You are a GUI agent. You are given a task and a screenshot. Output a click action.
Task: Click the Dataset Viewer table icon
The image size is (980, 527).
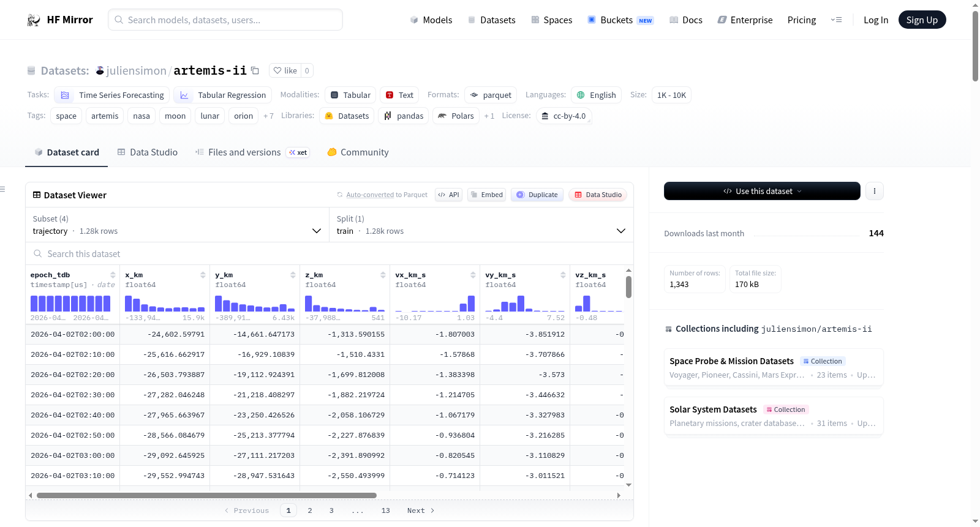point(37,195)
